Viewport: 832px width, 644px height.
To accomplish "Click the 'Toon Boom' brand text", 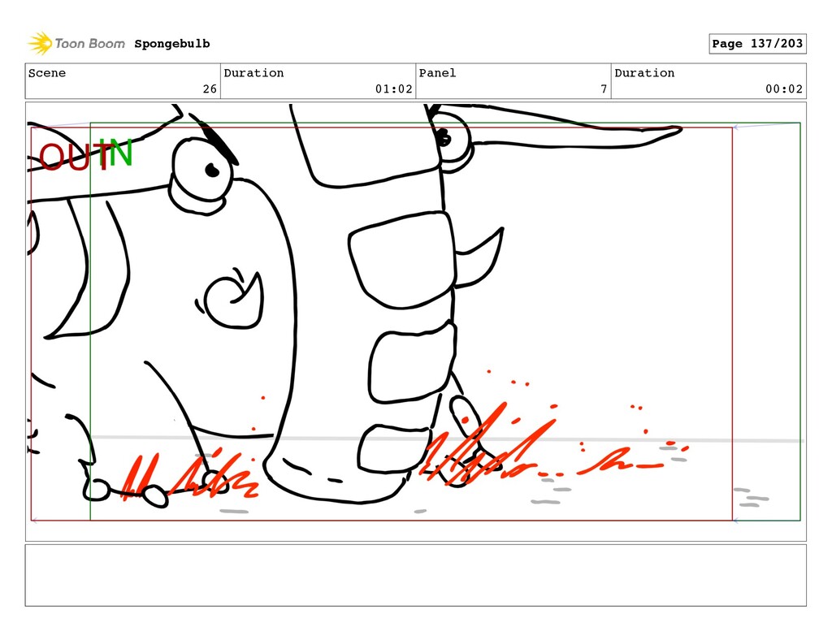I will pyautogui.click(x=89, y=44).
